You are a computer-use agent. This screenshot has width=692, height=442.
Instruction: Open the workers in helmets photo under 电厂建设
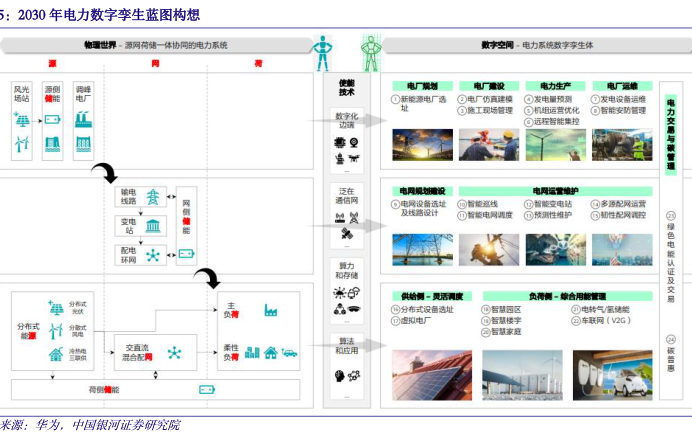(489, 145)
